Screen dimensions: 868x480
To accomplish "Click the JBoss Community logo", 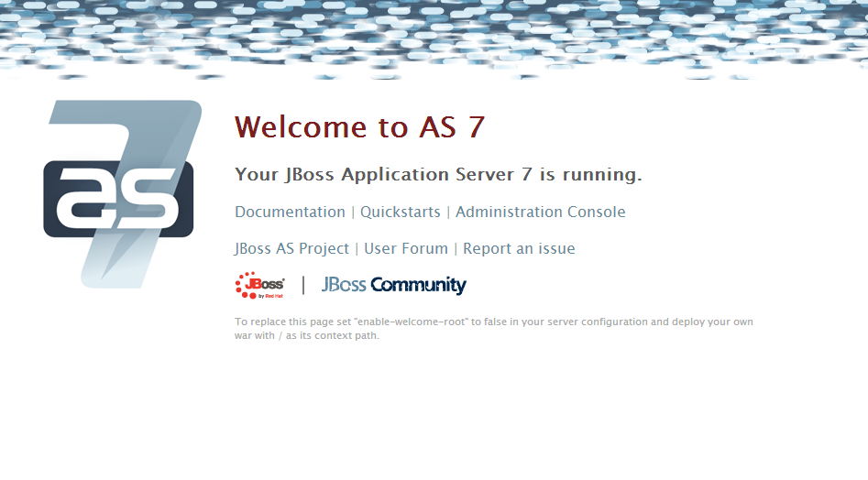I will [393, 285].
